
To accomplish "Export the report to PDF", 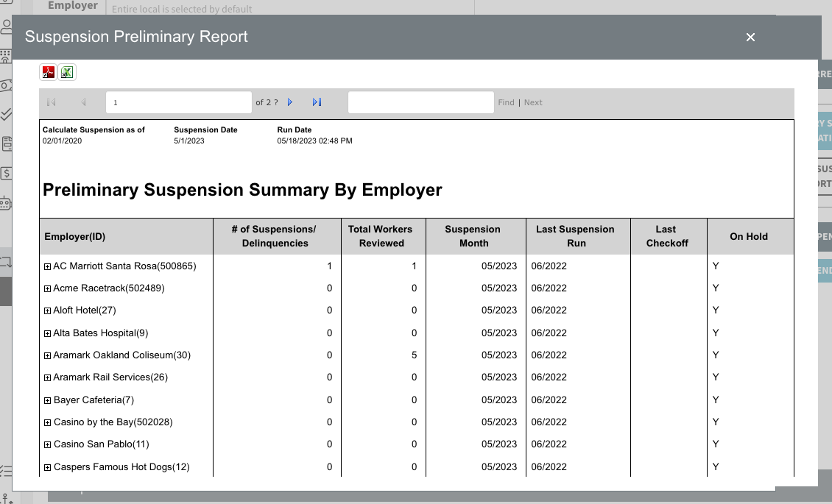I will click(49, 72).
